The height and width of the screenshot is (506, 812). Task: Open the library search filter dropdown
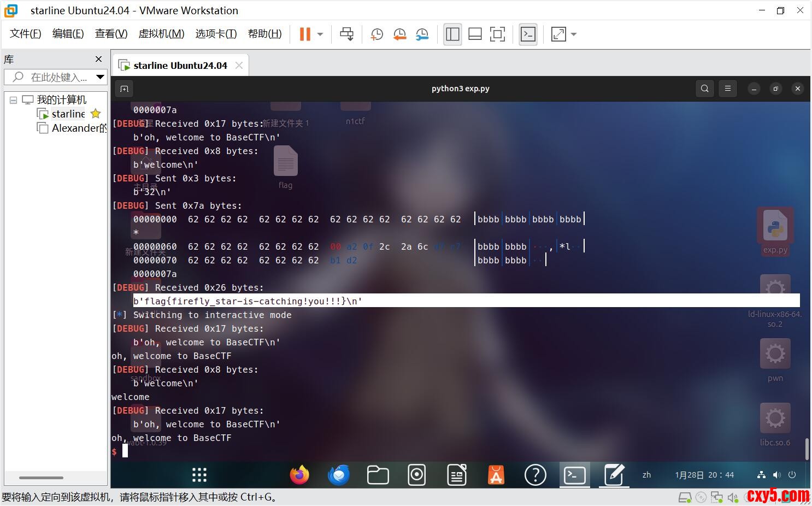coord(100,77)
